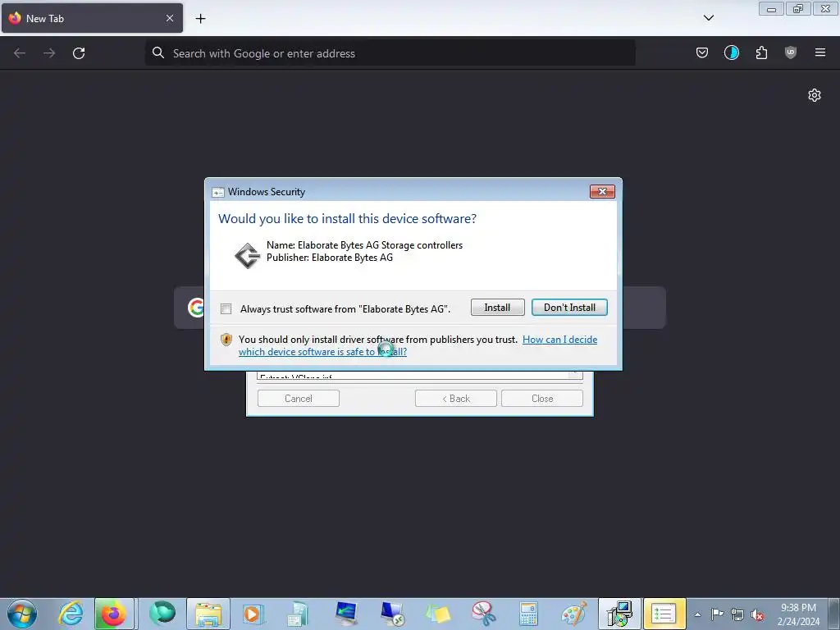Image resolution: width=840 pixels, height=630 pixels.
Task: Switch to the installer setup taskbar icon
Action: pos(620,614)
